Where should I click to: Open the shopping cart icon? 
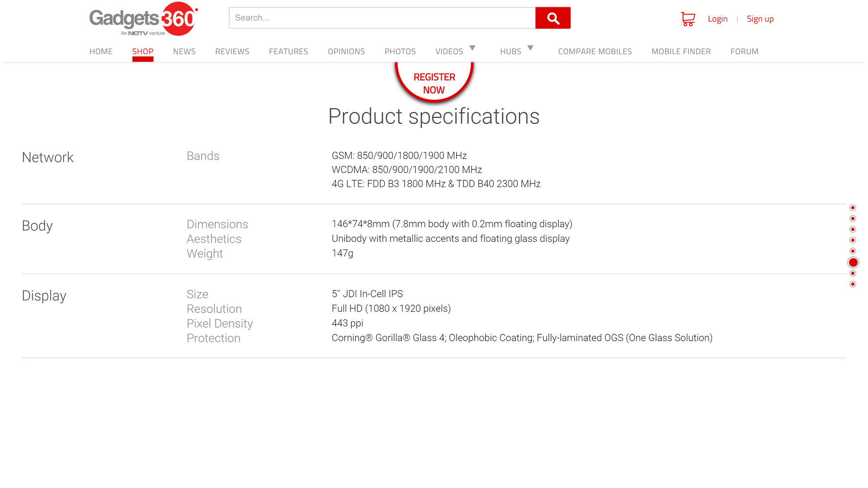[x=688, y=19]
